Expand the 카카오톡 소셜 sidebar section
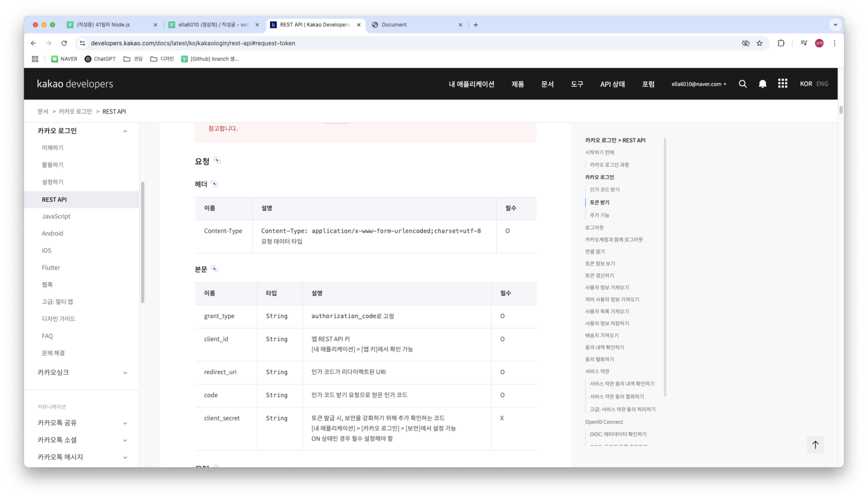 125,441
